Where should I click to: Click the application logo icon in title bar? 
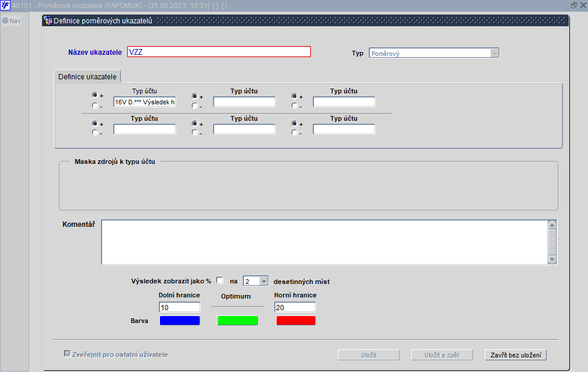(5, 5)
